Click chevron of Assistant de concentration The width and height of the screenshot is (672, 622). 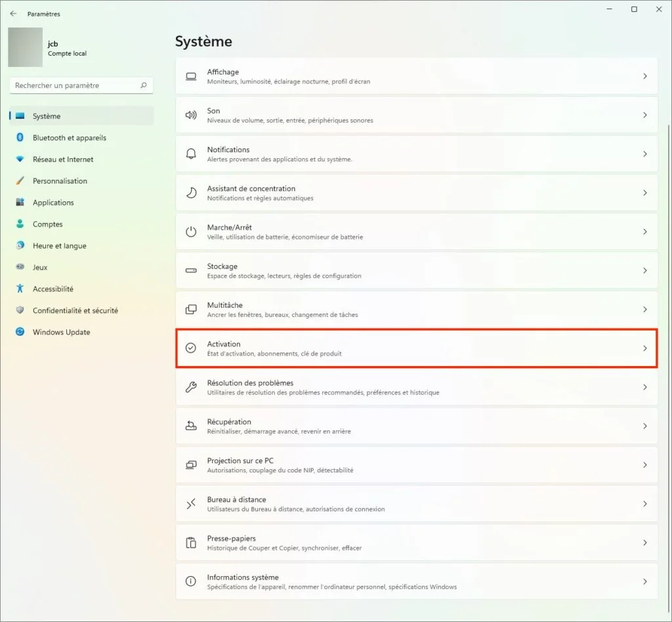(644, 193)
